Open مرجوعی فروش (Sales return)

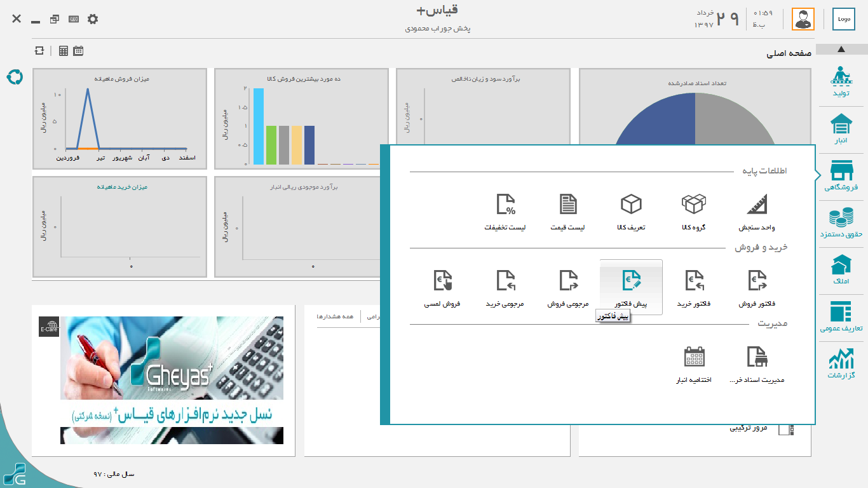(568, 288)
